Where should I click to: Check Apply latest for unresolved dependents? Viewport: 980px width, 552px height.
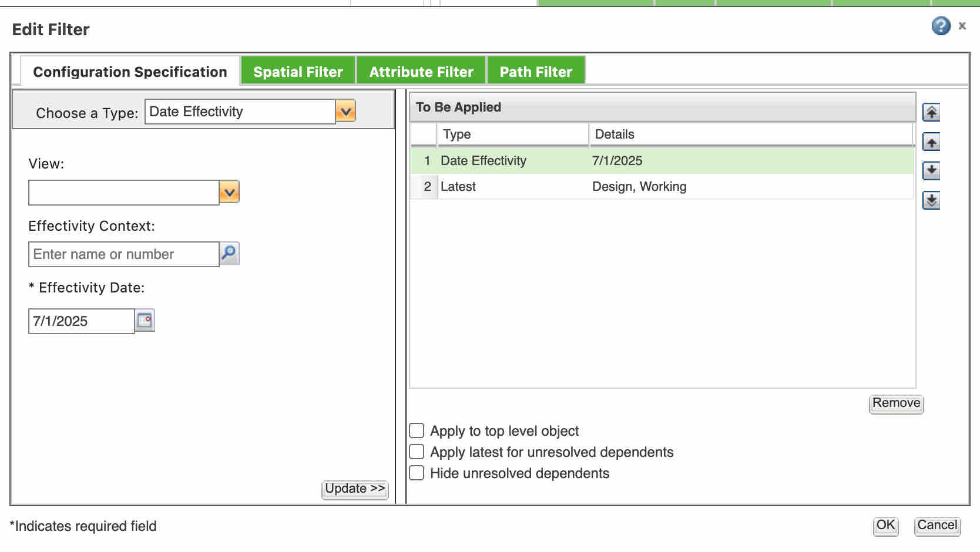click(x=417, y=452)
